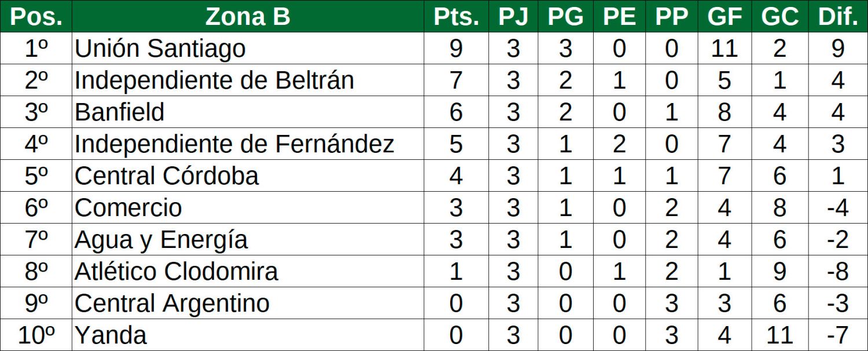Select the Pos. column header
The image size is (868, 351).
point(36,17)
